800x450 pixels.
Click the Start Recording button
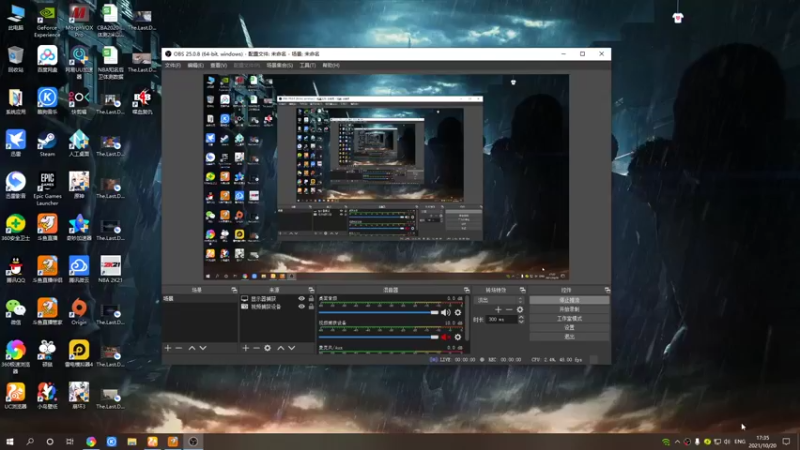pos(569,309)
